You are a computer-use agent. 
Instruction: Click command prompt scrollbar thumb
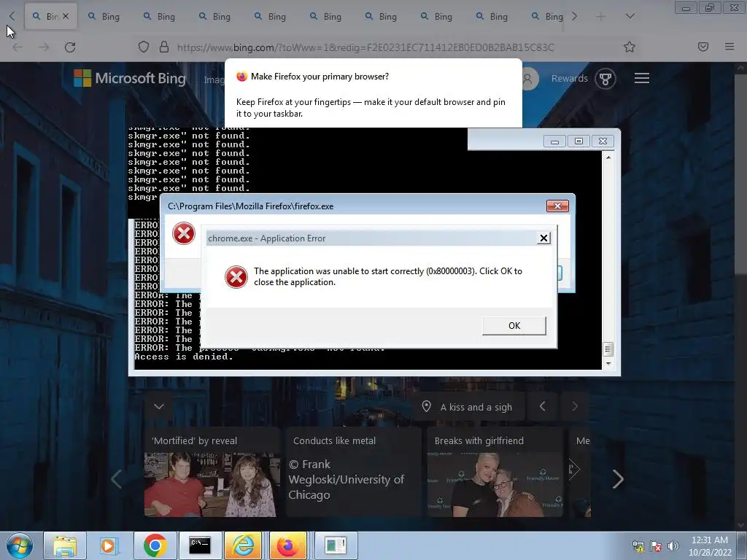pos(608,349)
